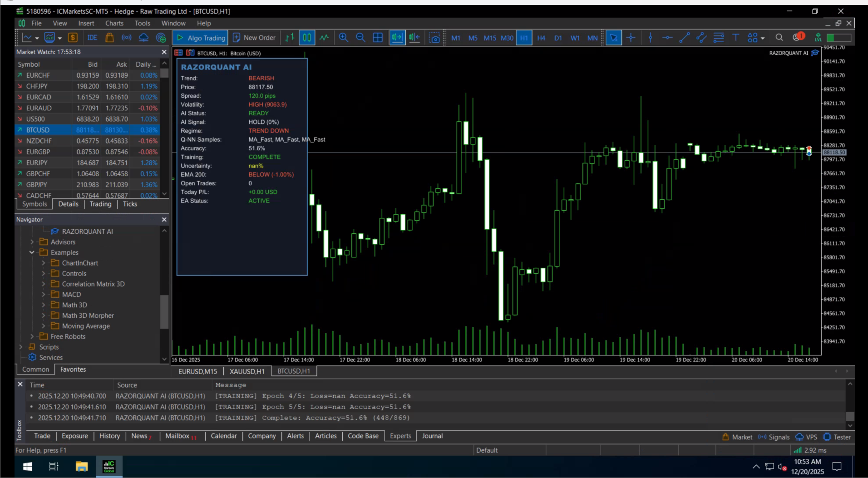Toggle Algo Trading on or off
868x478 pixels.
click(x=201, y=38)
